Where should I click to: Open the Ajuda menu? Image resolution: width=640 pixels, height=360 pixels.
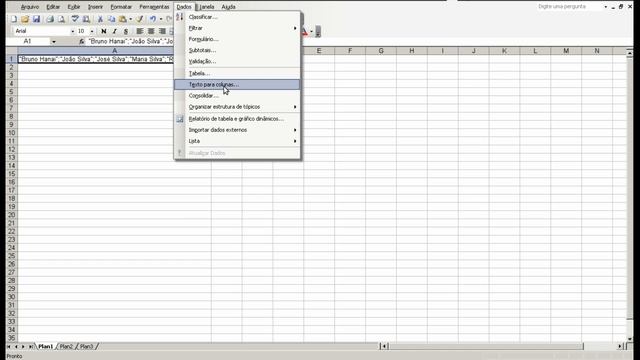point(228,7)
